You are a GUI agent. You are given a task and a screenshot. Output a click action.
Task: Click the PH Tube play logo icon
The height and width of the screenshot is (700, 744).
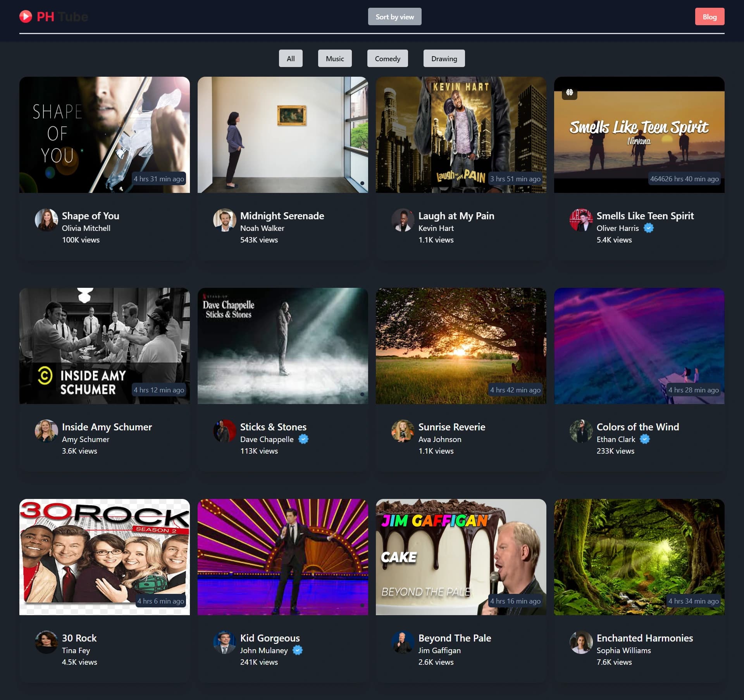coord(26,16)
